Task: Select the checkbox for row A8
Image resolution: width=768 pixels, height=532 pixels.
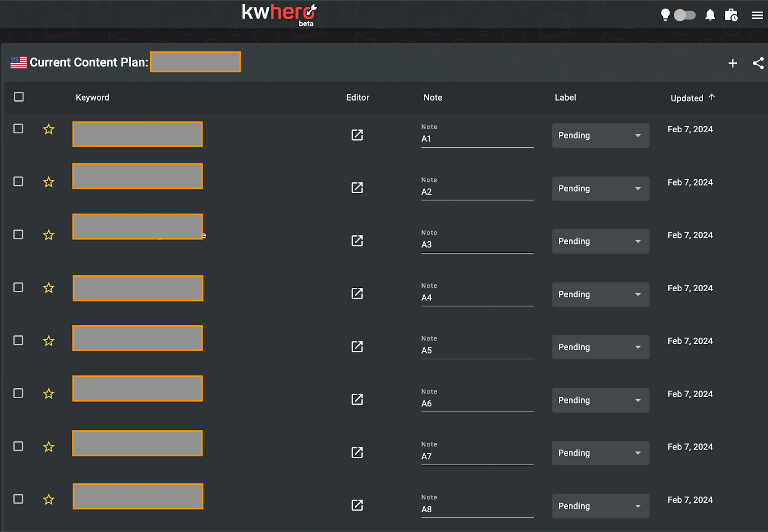Action: click(x=18, y=499)
